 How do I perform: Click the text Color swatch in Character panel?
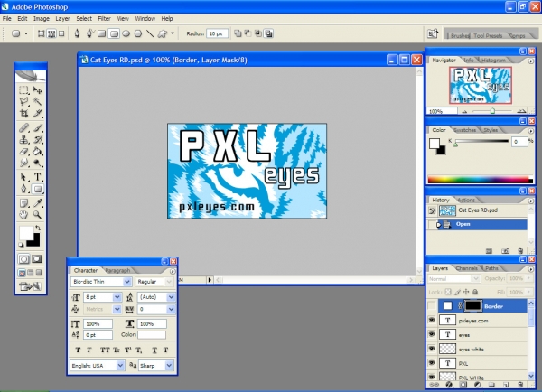(152, 334)
